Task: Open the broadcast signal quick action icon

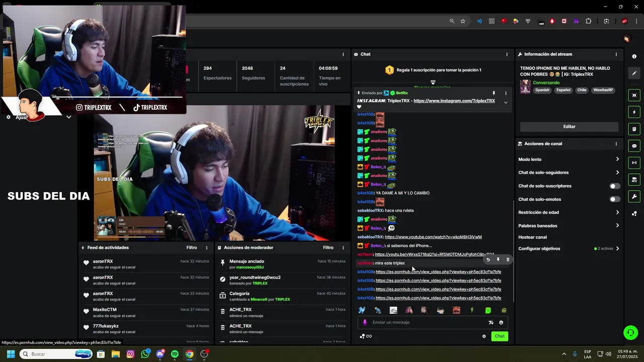Action: coord(634,162)
